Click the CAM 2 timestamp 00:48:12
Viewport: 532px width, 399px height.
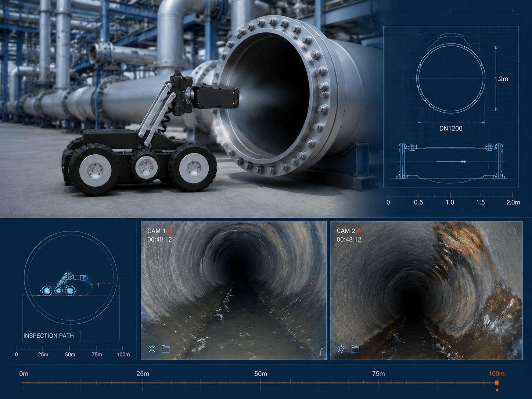[349, 240]
